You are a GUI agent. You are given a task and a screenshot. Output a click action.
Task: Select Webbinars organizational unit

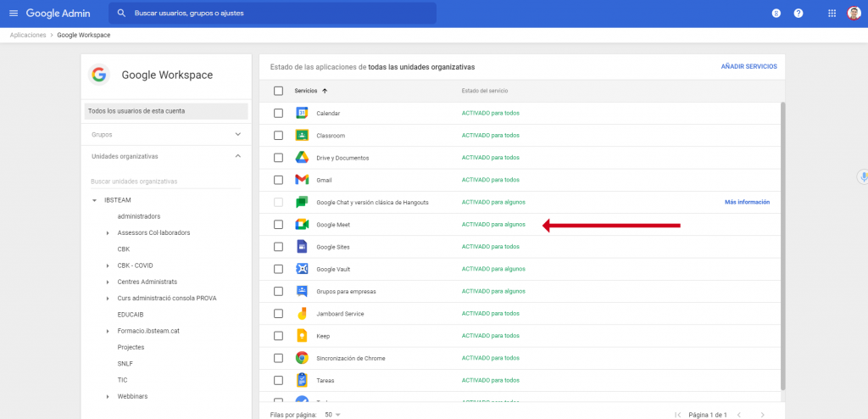[x=132, y=396]
